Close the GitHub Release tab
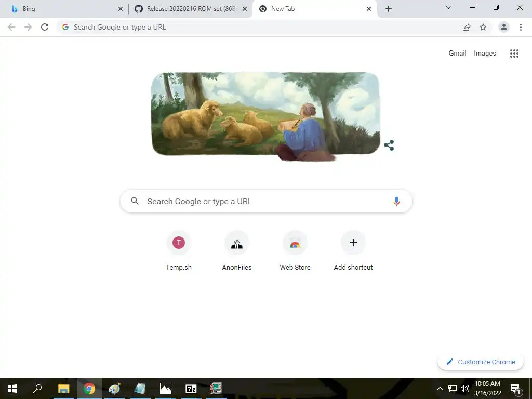This screenshot has width=532, height=399. click(x=245, y=9)
